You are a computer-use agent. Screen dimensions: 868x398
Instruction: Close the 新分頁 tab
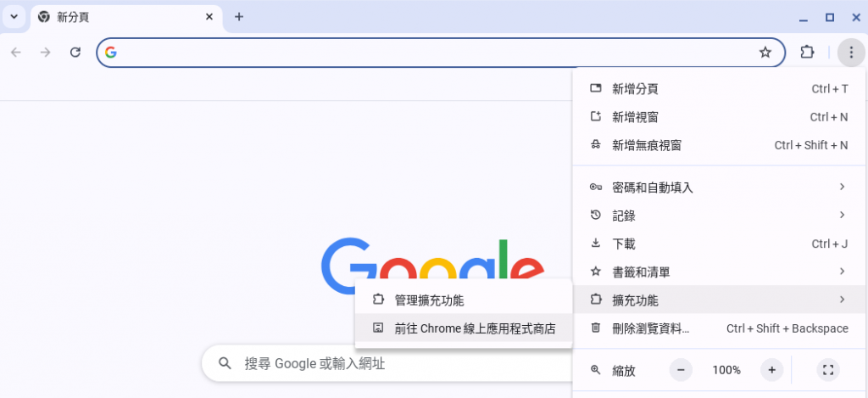(x=209, y=17)
